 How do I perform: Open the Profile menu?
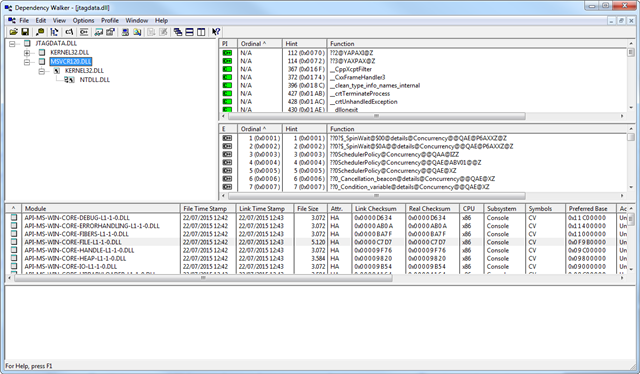(x=110, y=20)
